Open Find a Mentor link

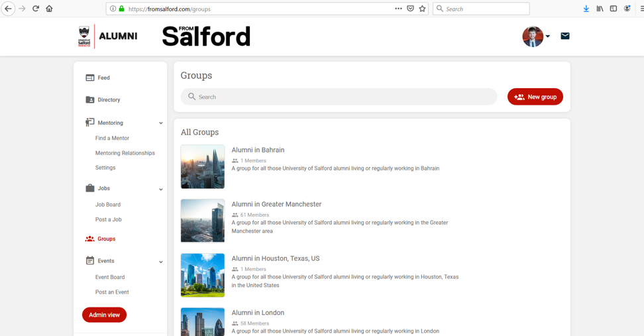(112, 138)
